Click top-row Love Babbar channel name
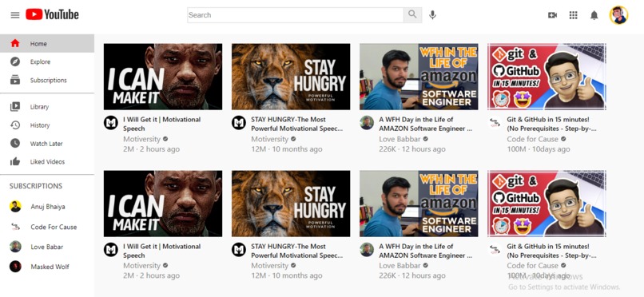 [x=400, y=139]
